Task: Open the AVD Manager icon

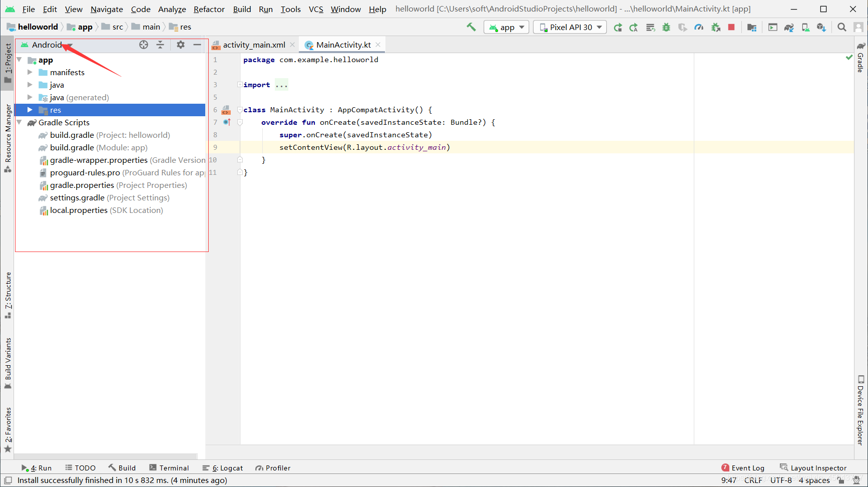Action: (x=805, y=27)
